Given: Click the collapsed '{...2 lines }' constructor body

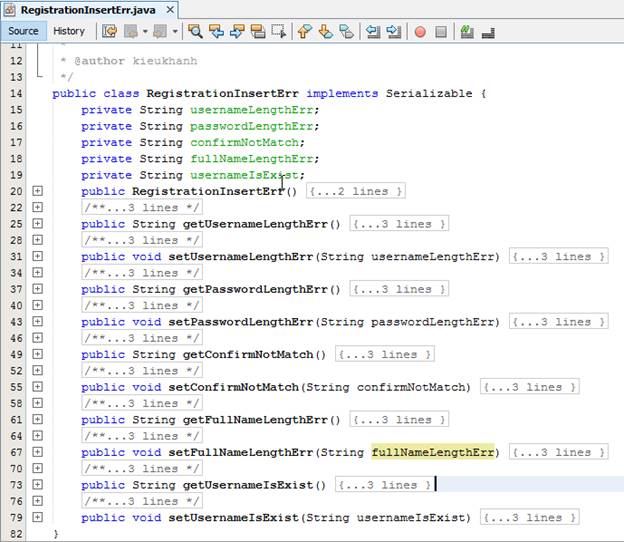Looking at the screenshot, I should coord(356,191).
